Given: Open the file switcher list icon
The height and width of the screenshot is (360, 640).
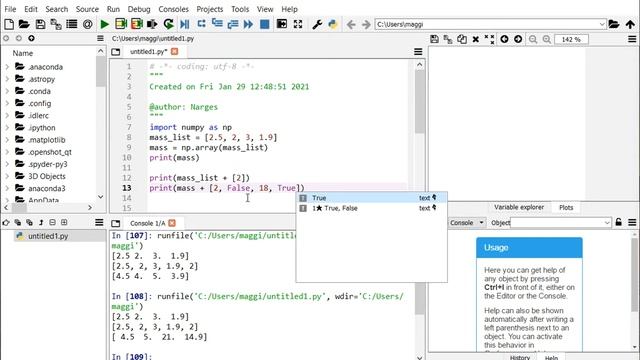Looking at the screenshot, I should [72, 24].
